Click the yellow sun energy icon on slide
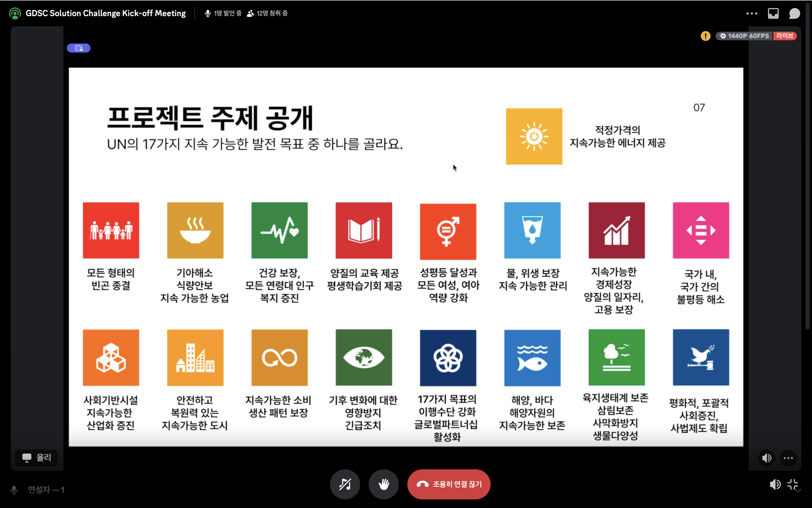The height and width of the screenshot is (508, 812). [534, 136]
